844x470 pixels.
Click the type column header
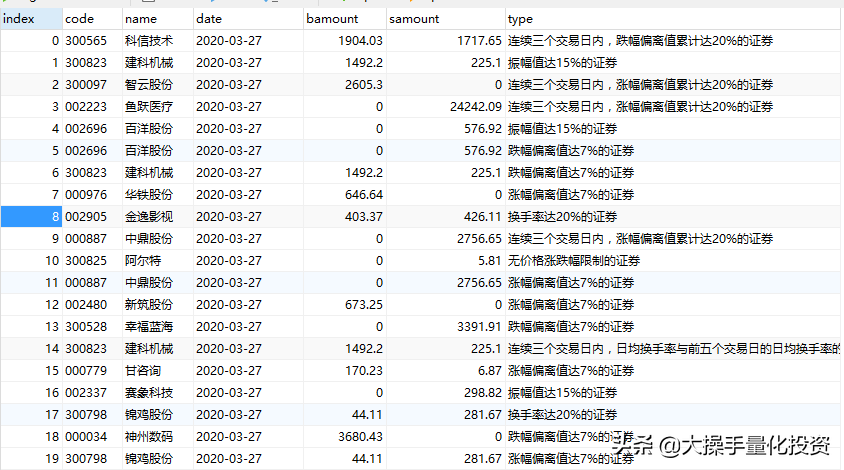[673, 19]
